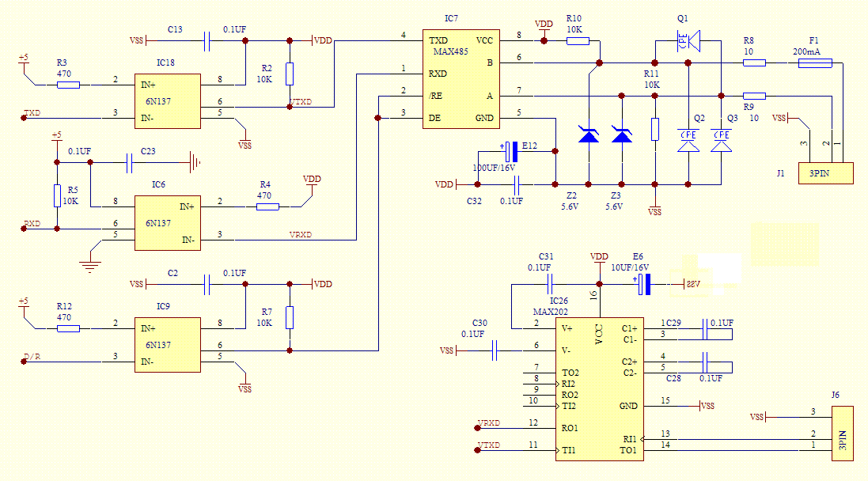Click the IC18 6N137 optocoupler
The height and width of the screenshot is (481, 868).
(169, 101)
